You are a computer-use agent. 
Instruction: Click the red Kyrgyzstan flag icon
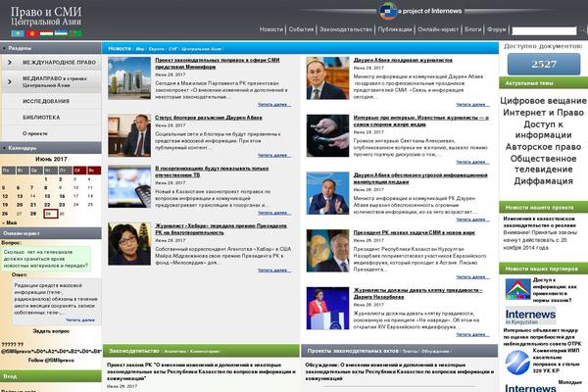[x=32, y=34]
